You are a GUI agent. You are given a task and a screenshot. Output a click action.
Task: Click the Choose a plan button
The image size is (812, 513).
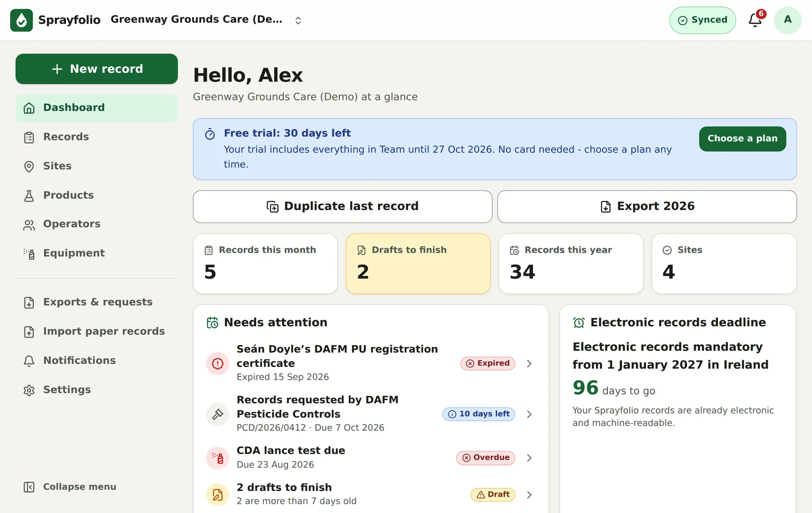coord(742,139)
